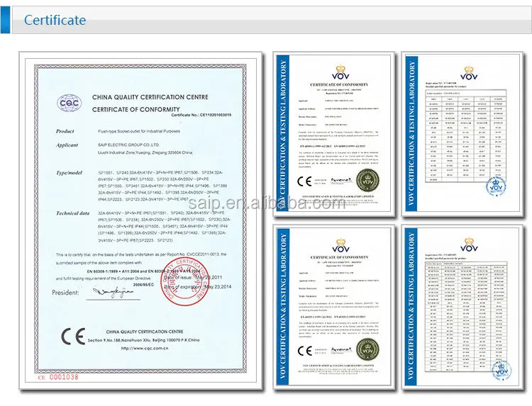Click the CE mark on lower-left VOV certificate
532x406 pixels.
(x=304, y=351)
